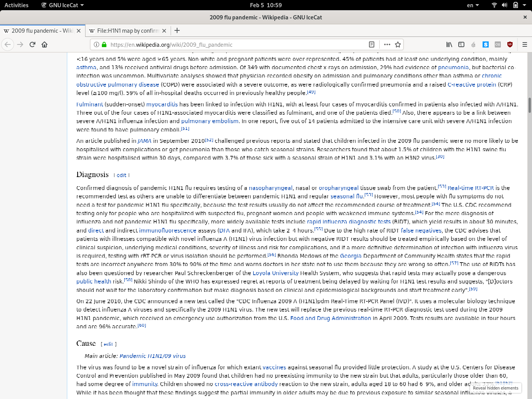Go forward to the next page

click(x=20, y=44)
